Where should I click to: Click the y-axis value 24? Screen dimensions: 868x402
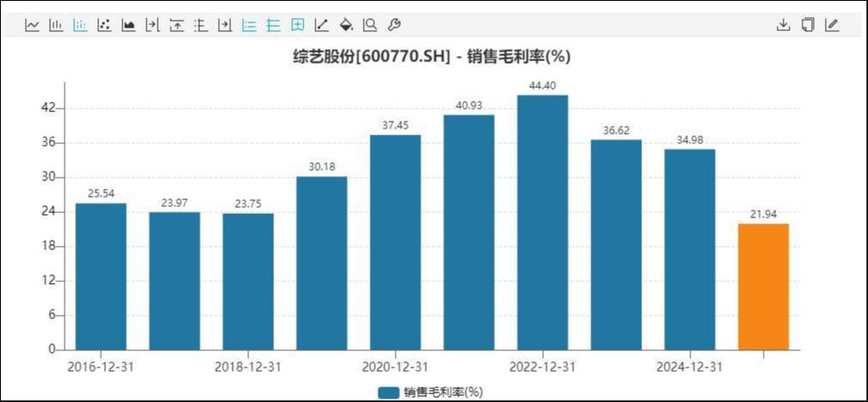click(x=48, y=212)
